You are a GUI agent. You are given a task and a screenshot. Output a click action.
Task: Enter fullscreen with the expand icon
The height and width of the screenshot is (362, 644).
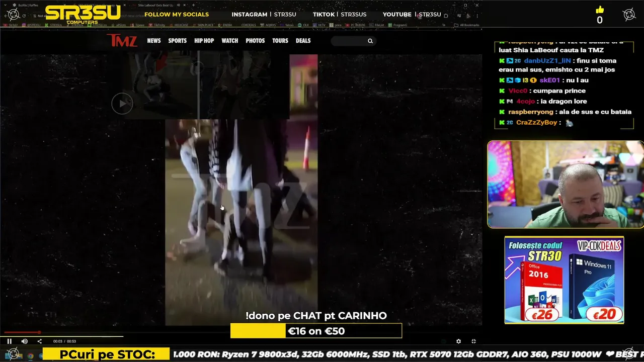(x=473, y=341)
